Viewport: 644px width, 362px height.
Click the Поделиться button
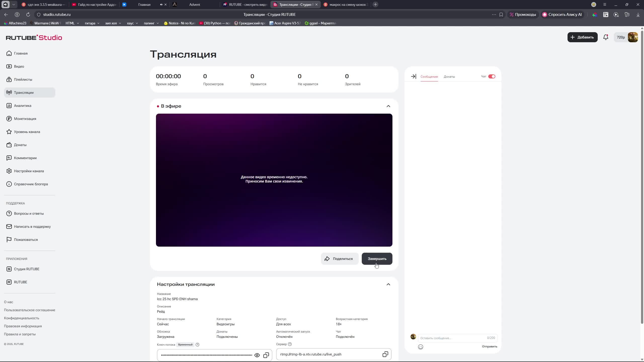click(x=339, y=259)
